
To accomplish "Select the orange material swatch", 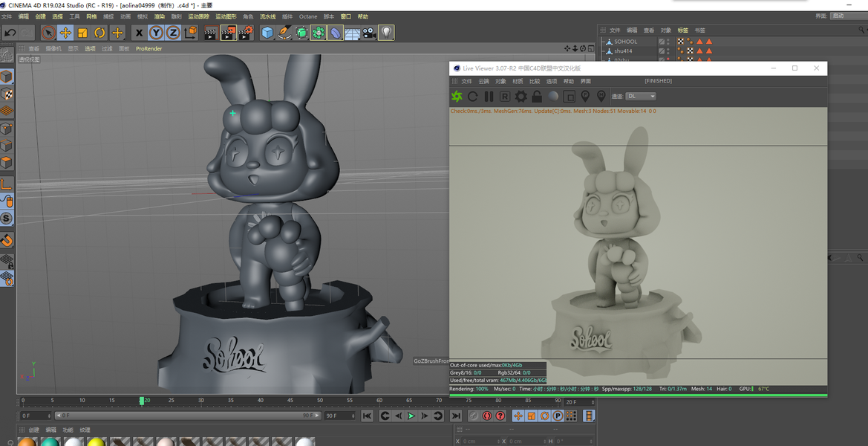I will 26,442.
